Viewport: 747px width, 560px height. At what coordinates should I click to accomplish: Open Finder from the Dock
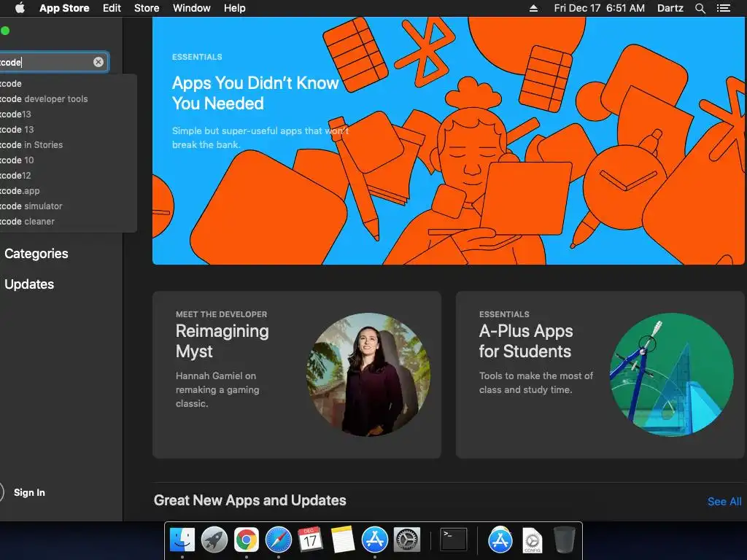(x=182, y=540)
